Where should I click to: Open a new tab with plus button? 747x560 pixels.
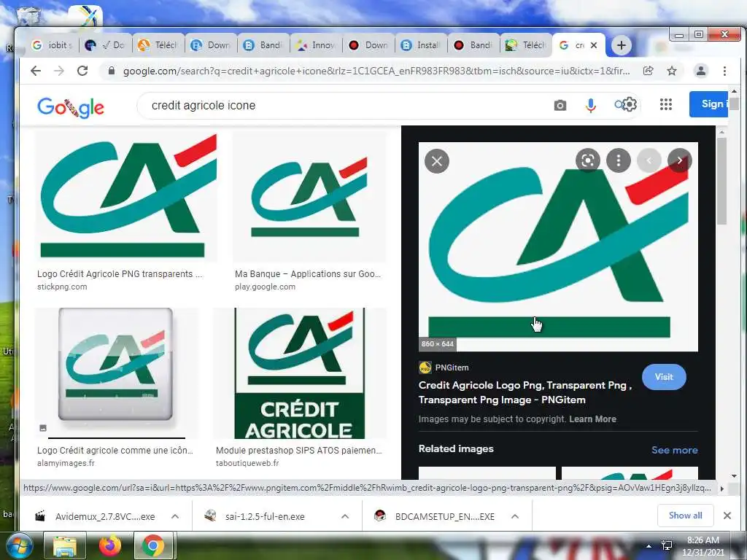pos(621,45)
